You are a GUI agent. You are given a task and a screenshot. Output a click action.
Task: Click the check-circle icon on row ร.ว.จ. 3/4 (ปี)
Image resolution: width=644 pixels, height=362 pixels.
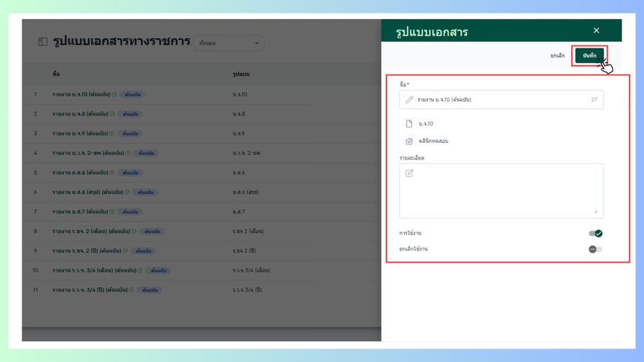[x=132, y=290]
